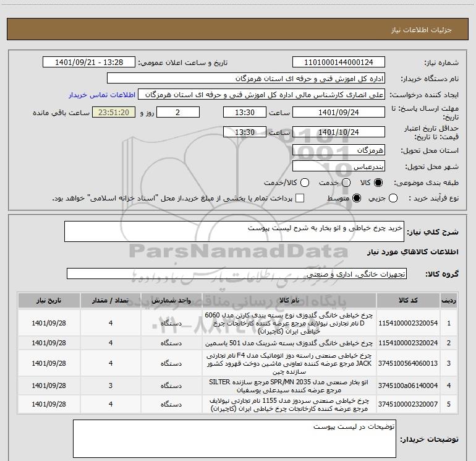This screenshot has height=461, width=476.
Task: Click the واحد شمارش column header
Action: (x=171, y=300)
